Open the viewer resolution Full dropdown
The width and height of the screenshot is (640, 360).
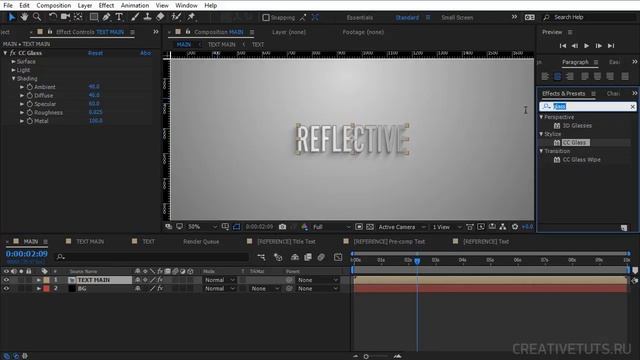331,227
